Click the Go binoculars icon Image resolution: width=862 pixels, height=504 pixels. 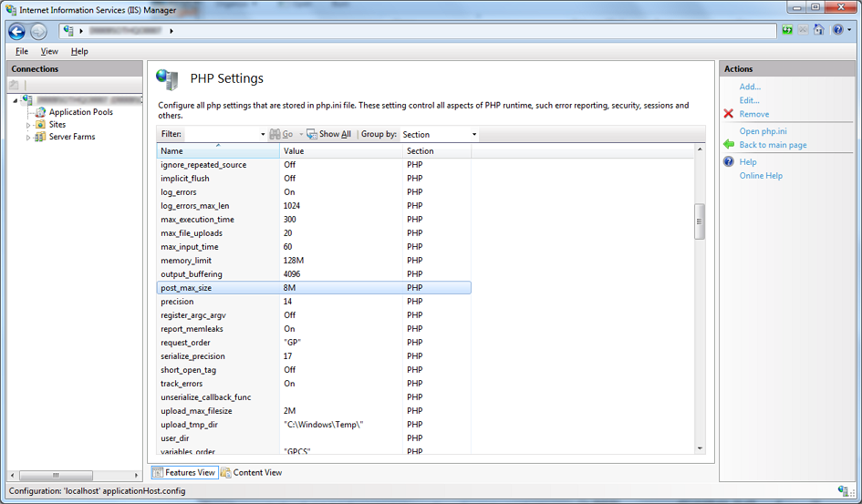(x=275, y=134)
